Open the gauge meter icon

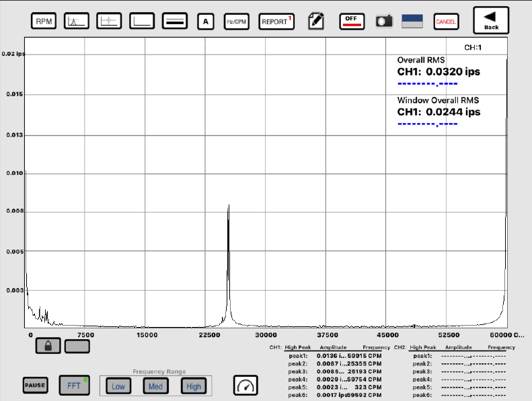pos(245,385)
